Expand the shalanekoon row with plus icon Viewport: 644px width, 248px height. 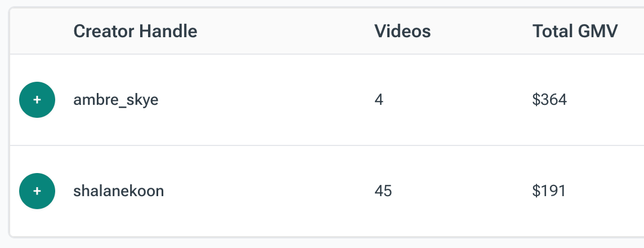point(37,191)
